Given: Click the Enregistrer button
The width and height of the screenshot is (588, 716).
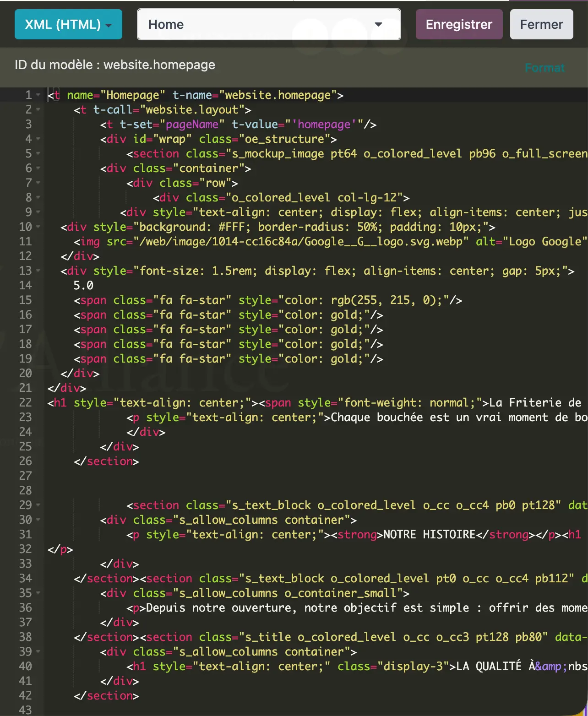Looking at the screenshot, I should click(x=459, y=24).
